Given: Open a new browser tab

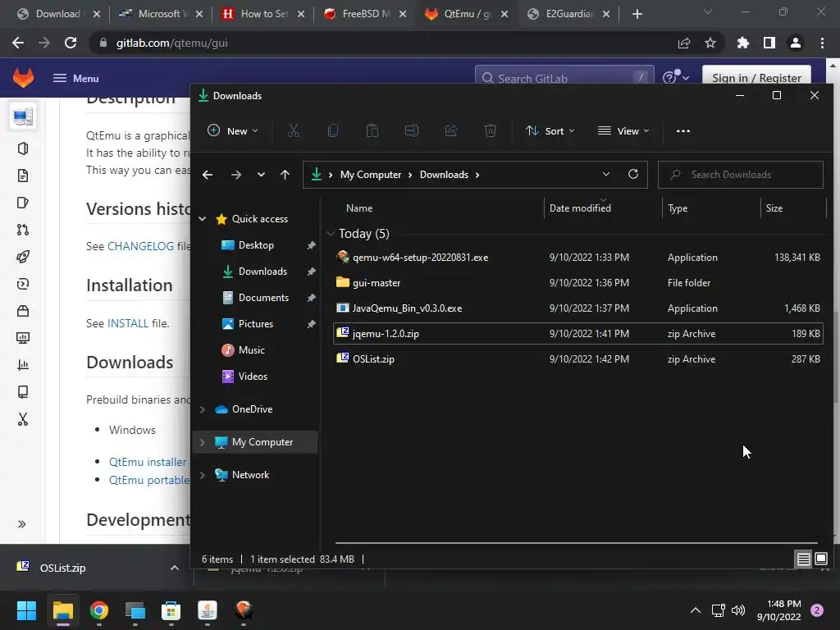Looking at the screenshot, I should [637, 14].
